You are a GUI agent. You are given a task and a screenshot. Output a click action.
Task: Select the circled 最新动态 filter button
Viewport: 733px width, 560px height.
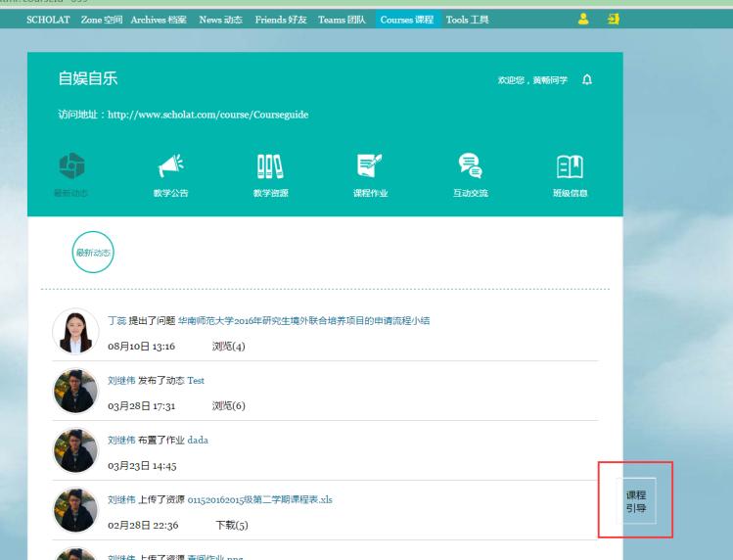pyautogui.click(x=93, y=253)
